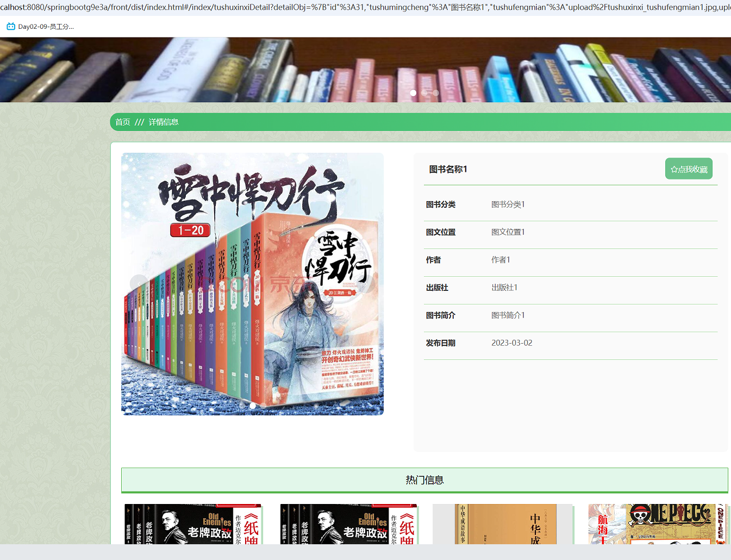The height and width of the screenshot is (560, 731).
Task: Select the second dot of the top banner carousel
Action: pos(424,93)
